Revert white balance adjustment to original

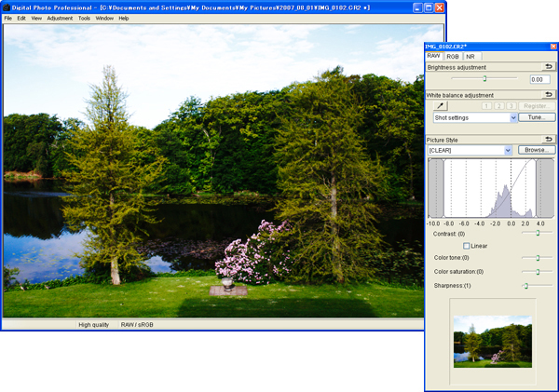[x=549, y=95]
